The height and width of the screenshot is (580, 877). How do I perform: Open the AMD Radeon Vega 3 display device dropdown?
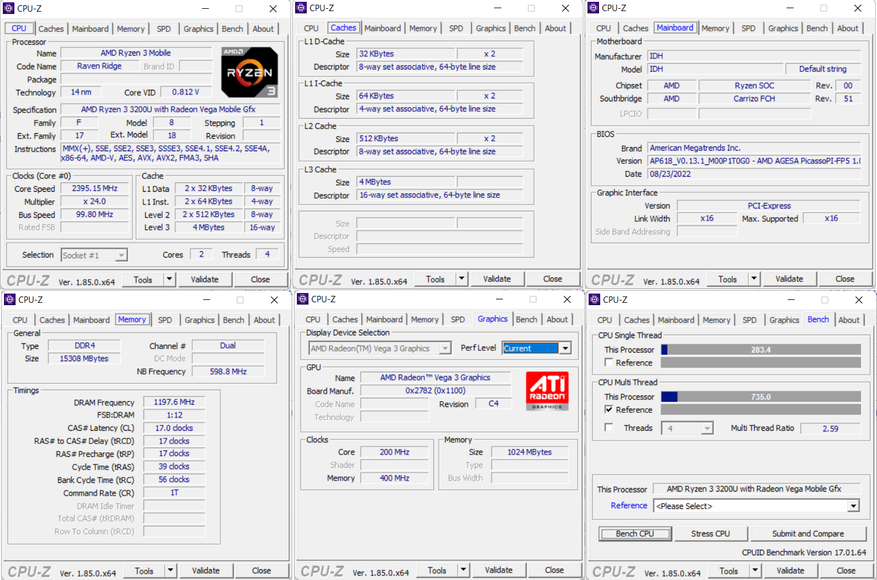pos(380,348)
